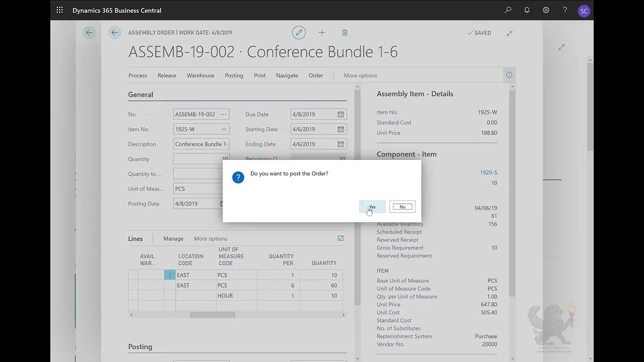Open Due Date calendar picker
This screenshot has height=362, width=644.
341,114
